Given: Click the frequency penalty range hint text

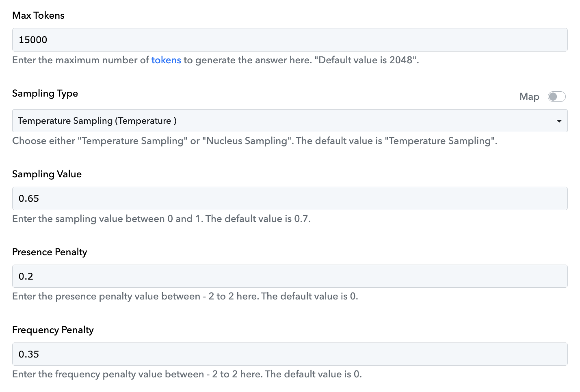Looking at the screenshot, I should [187, 374].
